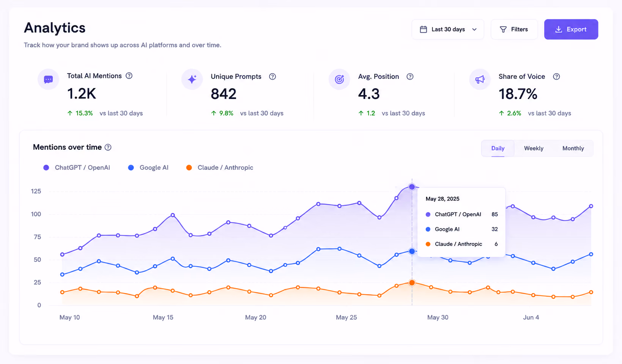Click the first ChatGPT data point on the chart
Screen dimensions: 622x364
click(63, 255)
